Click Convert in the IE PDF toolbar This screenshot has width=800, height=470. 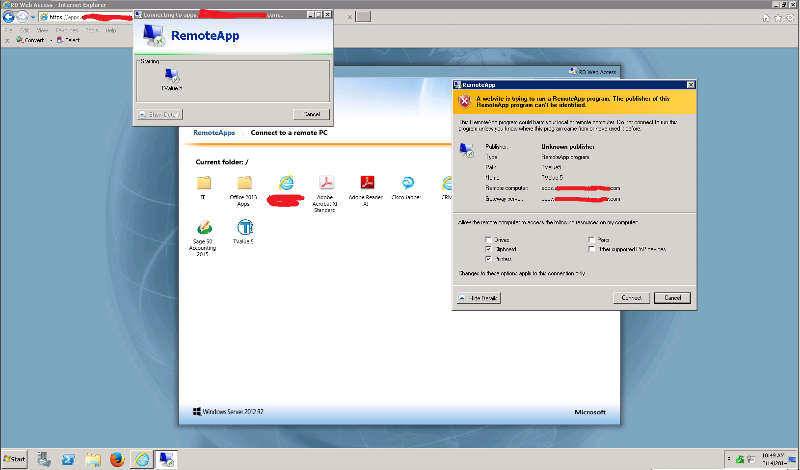[31, 40]
